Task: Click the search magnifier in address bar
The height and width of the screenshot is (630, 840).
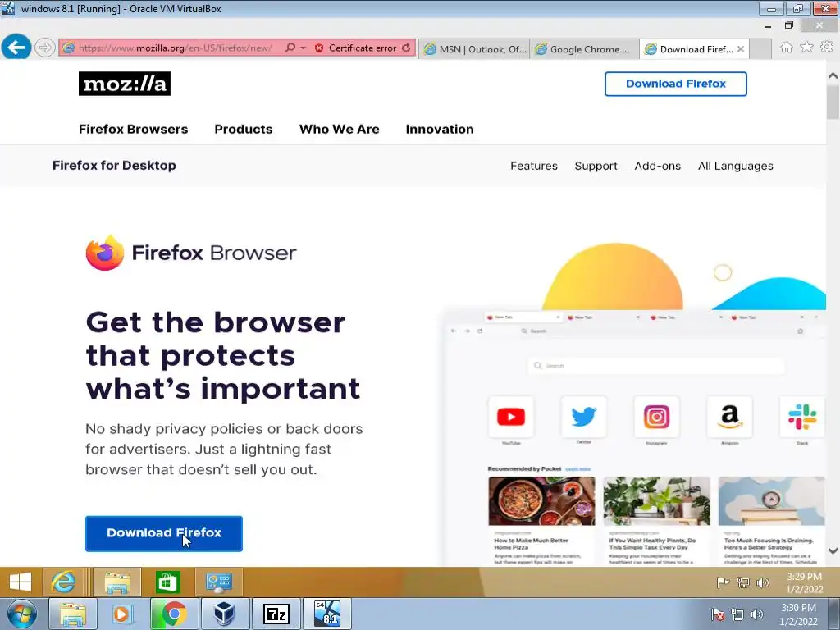Action: click(290, 48)
